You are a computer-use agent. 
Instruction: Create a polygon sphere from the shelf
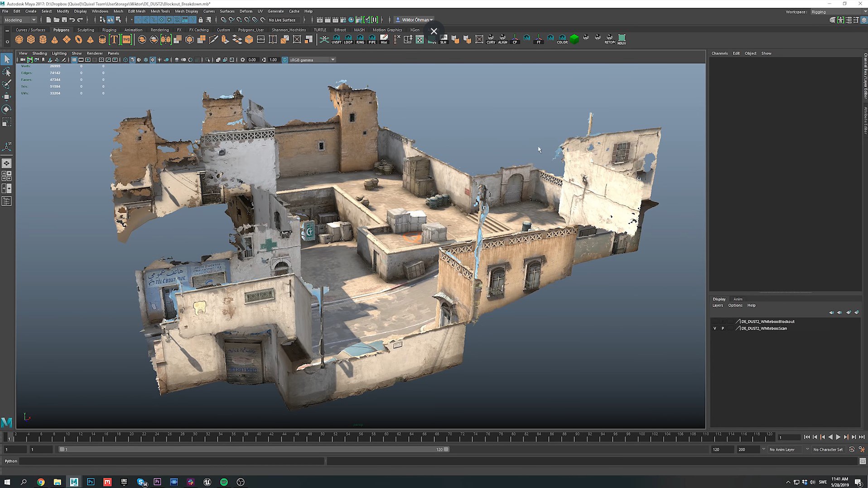pyautogui.click(x=19, y=40)
